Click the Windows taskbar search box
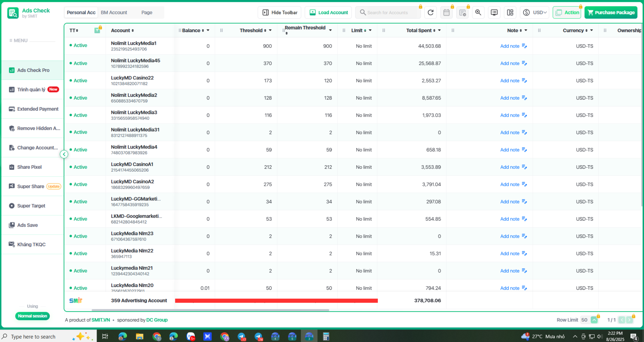 point(49,336)
